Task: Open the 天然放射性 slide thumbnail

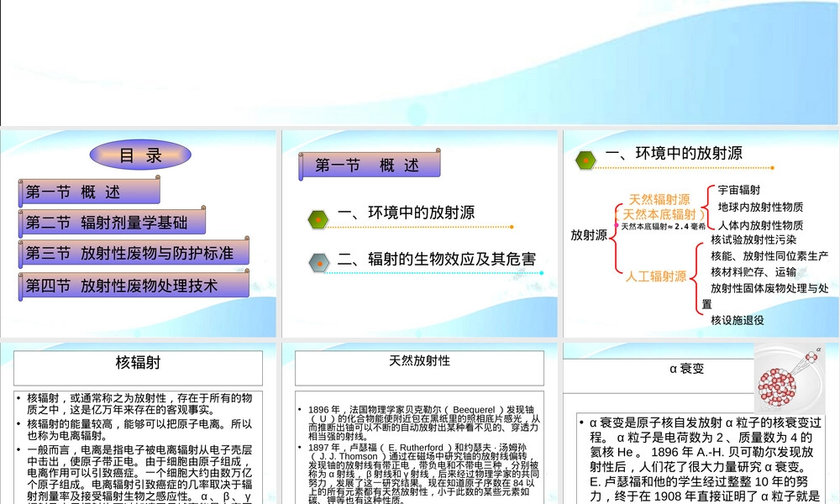Action: point(419,423)
